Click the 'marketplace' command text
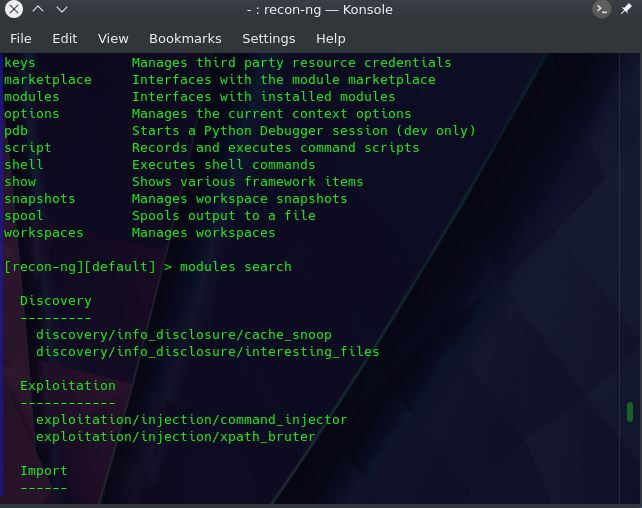Screen dimensions: 642x508 48,80
